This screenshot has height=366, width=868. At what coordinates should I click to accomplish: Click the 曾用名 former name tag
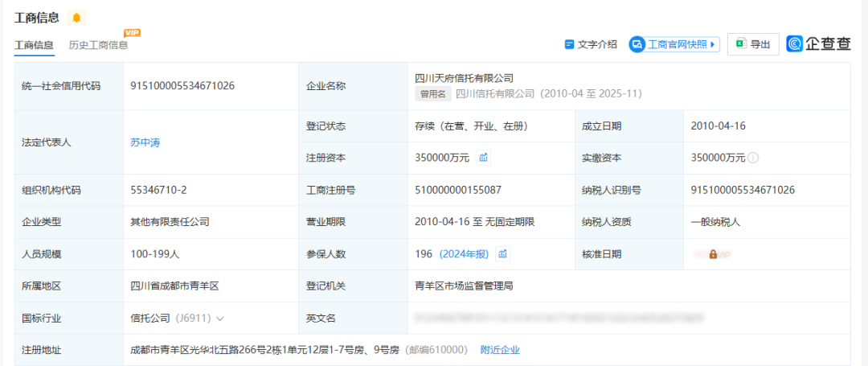click(433, 94)
